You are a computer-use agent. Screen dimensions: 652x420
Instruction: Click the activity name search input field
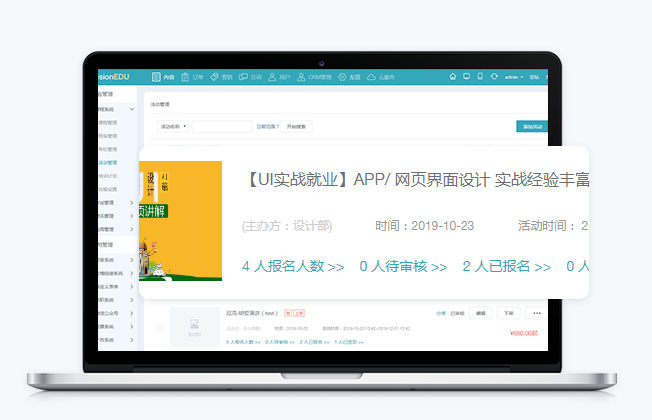pyautogui.click(x=222, y=127)
